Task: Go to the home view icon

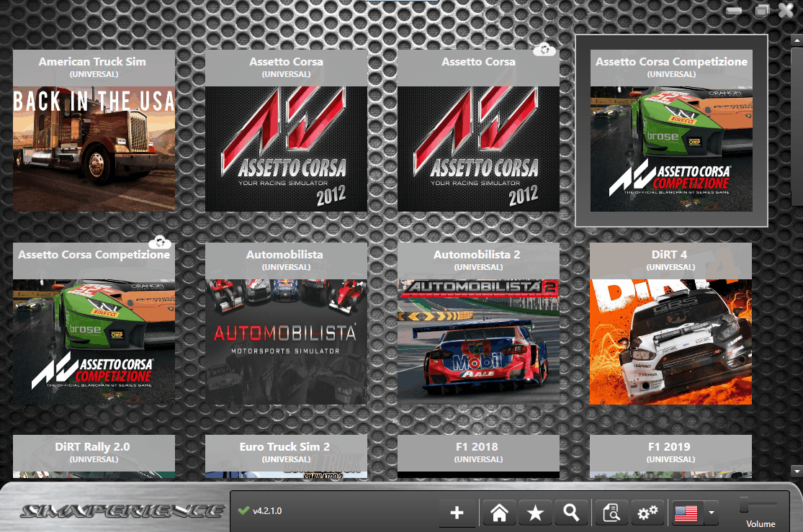Action: (x=499, y=513)
